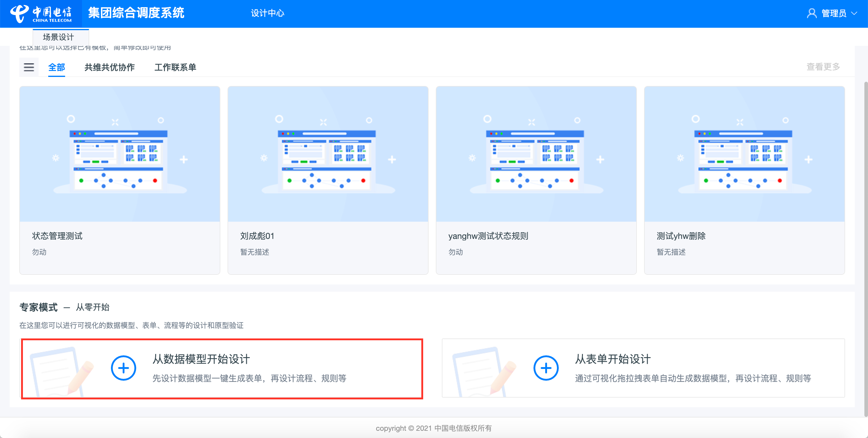The height and width of the screenshot is (438, 868).
Task: Click the hamburger menu icon beside 全部
Action: pos(29,67)
